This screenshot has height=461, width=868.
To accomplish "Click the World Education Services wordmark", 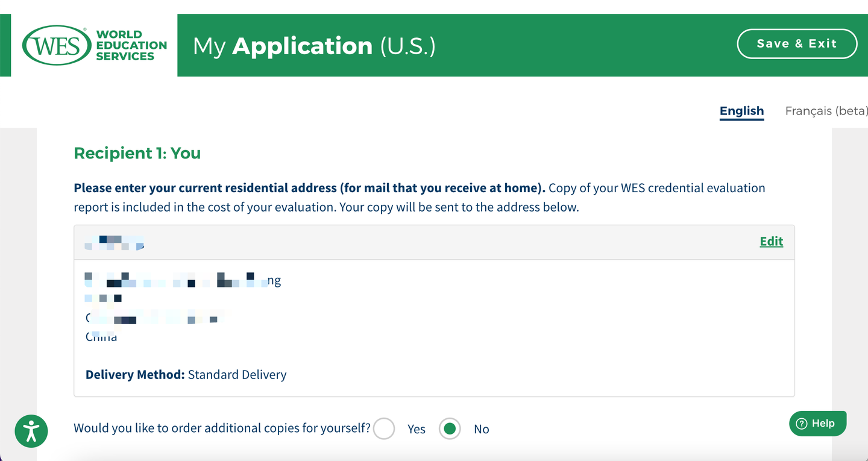I will [131, 45].
